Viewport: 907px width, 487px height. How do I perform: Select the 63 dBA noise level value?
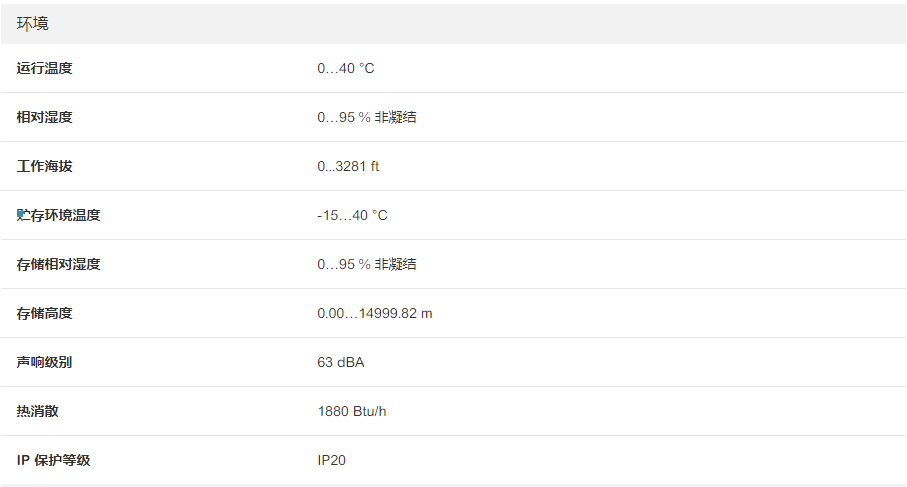341,362
